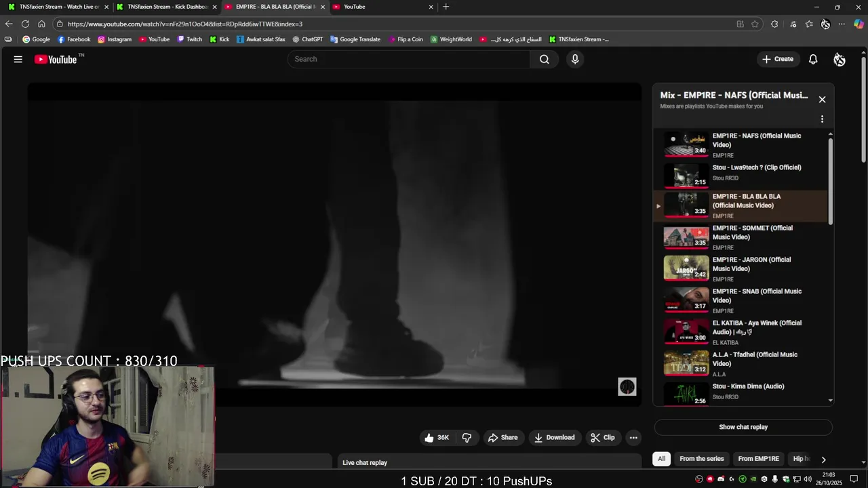Viewport: 868px width, 488px height.
Task: Add this page to favorites star
Action: (x=755, y=24)
